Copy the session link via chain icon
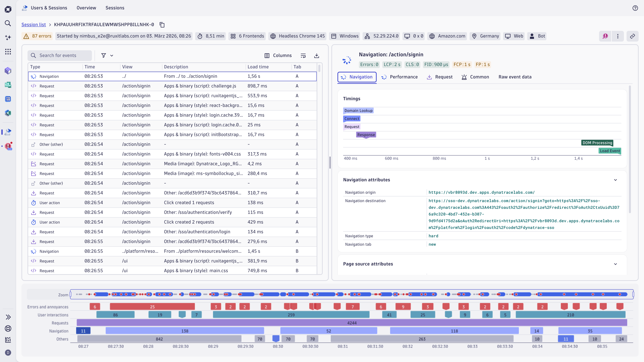Viewport: 644px width, 362px height. [632, 36]
